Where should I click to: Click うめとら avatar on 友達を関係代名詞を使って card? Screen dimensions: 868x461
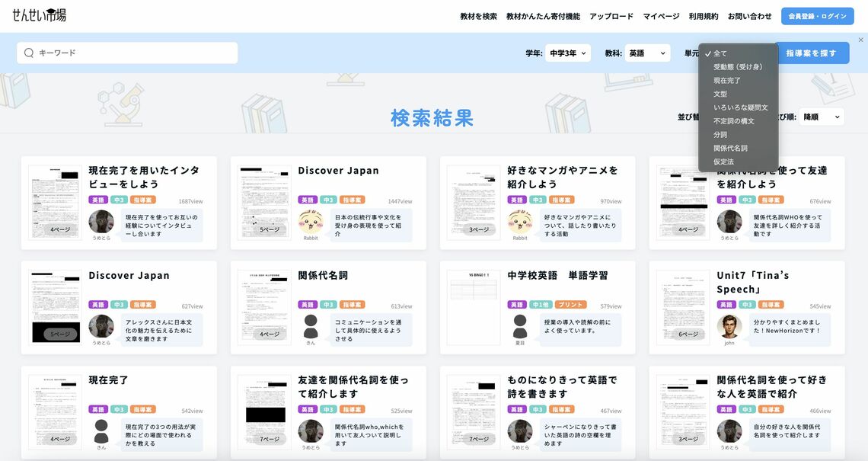311,431
